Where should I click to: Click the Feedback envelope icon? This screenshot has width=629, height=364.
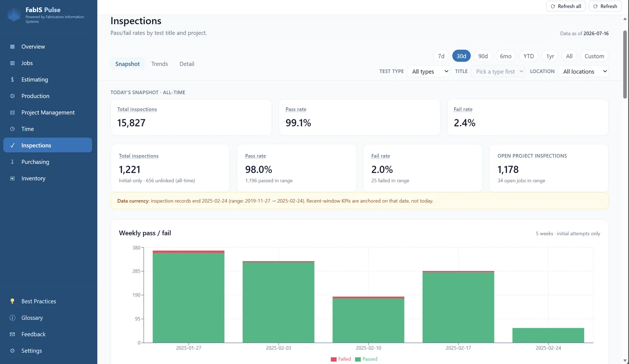(x=12, y=335)
